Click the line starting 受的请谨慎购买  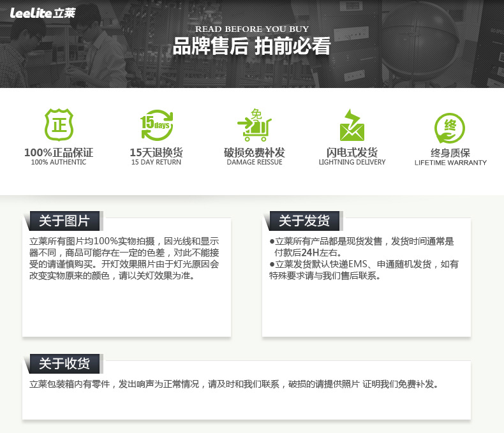click(124, 264)
